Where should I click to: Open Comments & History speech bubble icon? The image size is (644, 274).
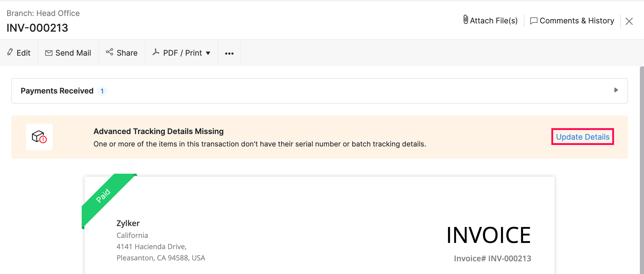pyautogui.click(x=534, y=21)
